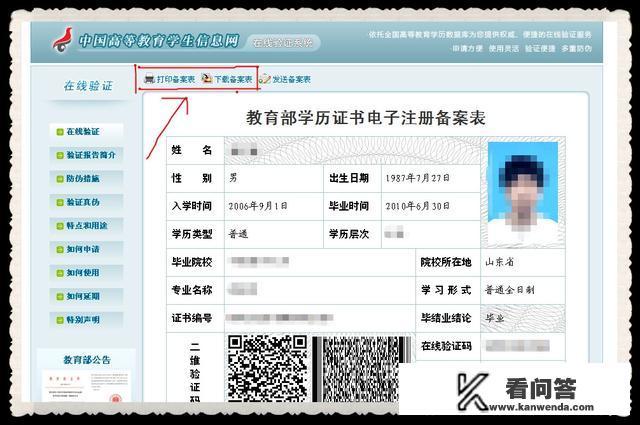Screen dimensions: 640x425
Task: Click the 毕业院校 label cell
Action: tap(196, 262)
